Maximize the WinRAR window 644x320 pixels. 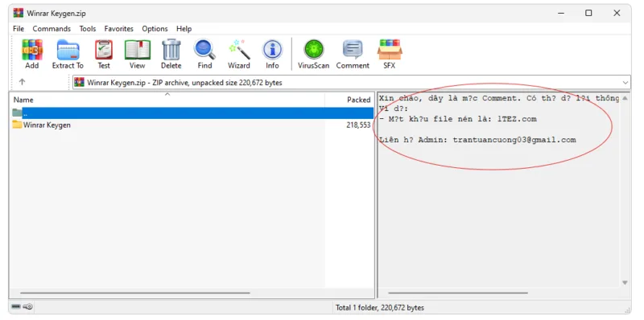pos(588,13)
